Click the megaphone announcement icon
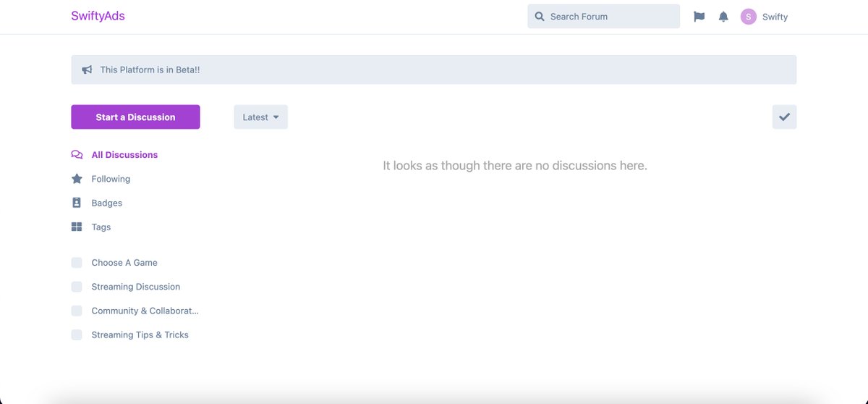The height and width of the screenshot is (404, 868). coord(87,70)
